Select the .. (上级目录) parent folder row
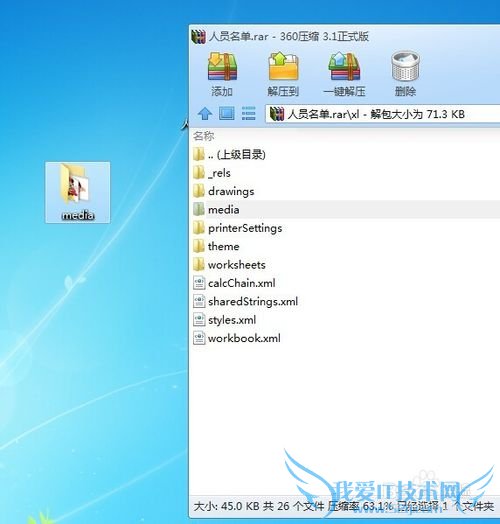This screenshot has width=500, height=524. (346, 154)
